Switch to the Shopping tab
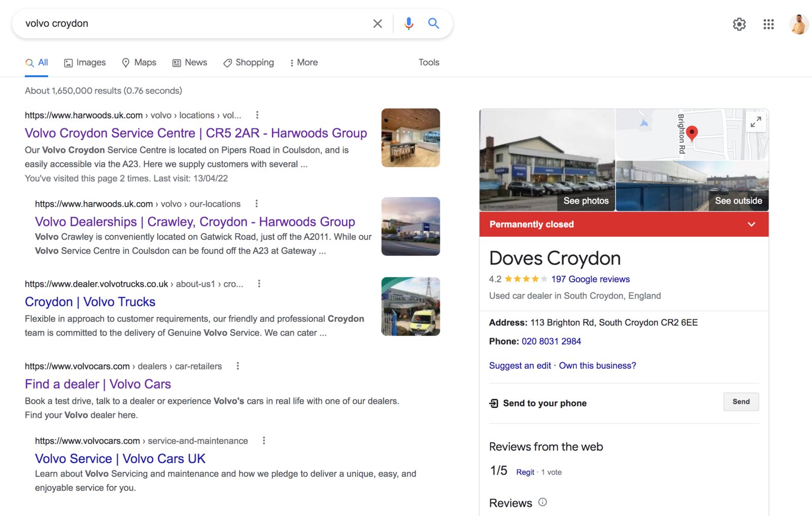 (249, 62)
